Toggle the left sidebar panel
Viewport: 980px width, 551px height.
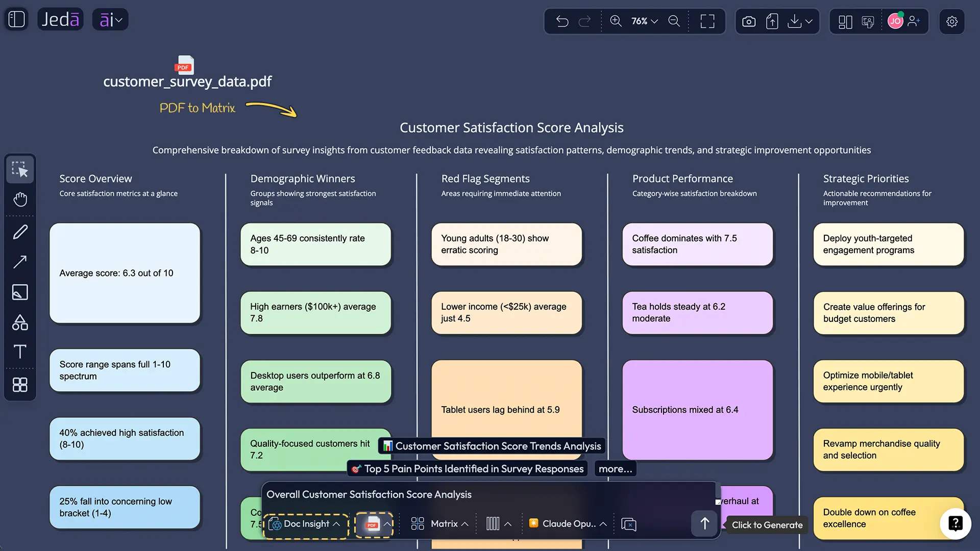click(x=16, y=19)
